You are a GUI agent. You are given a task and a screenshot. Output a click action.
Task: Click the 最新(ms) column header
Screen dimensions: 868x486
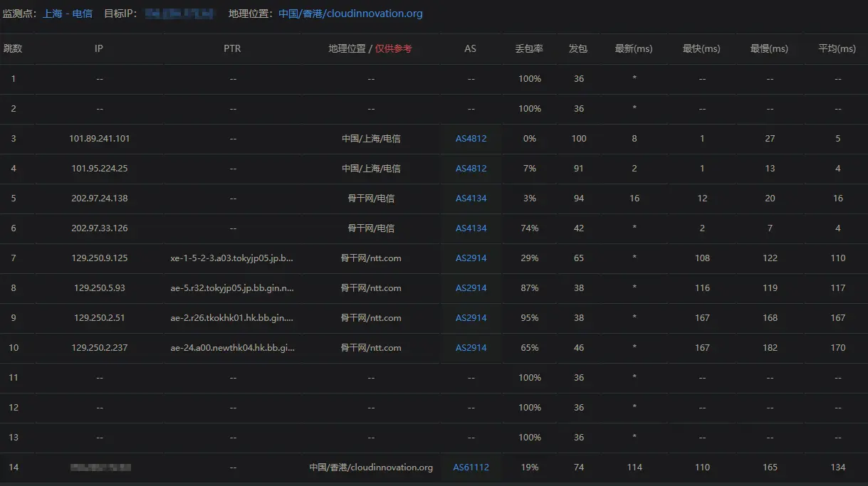tap(634, 49)
